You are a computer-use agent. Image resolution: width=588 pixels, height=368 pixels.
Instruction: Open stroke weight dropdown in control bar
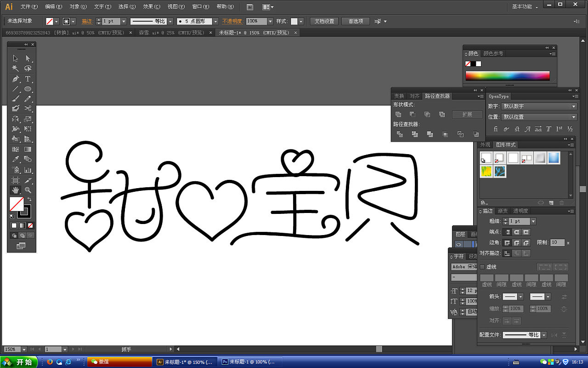click(124, 21)
